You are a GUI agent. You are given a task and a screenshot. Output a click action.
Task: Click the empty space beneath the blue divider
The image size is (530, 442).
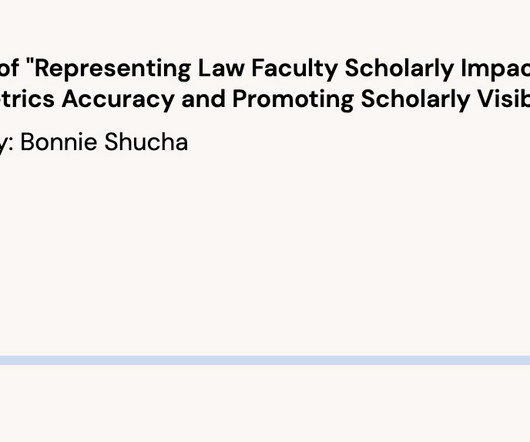(265, 404)
